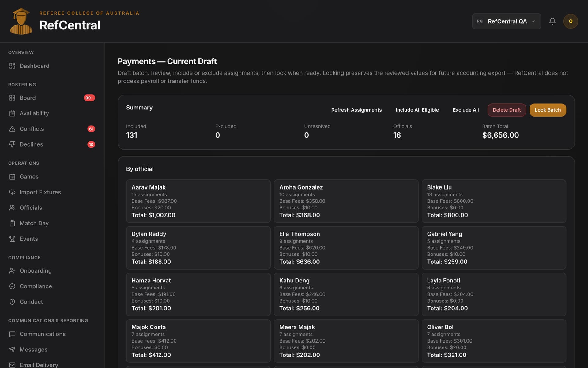This screenshot has width=588, height=368.
Task: Click the 99+ badge on Board
Action: [x=89, y=98]
